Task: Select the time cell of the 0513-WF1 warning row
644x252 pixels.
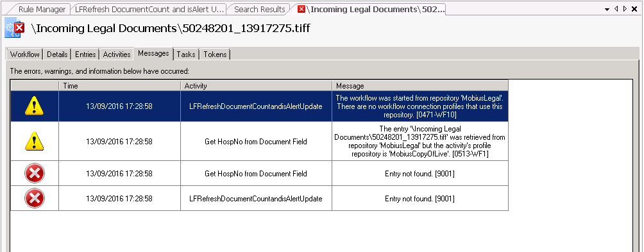Action: coord(119,141)
